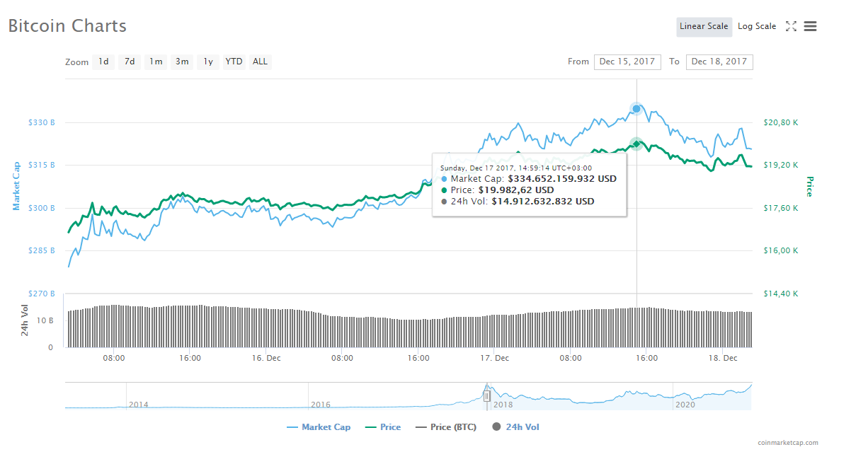The width and height of the screenshot is (868, 464).
Task: Select the YTD zoom option
Action: tap(234, 62)
